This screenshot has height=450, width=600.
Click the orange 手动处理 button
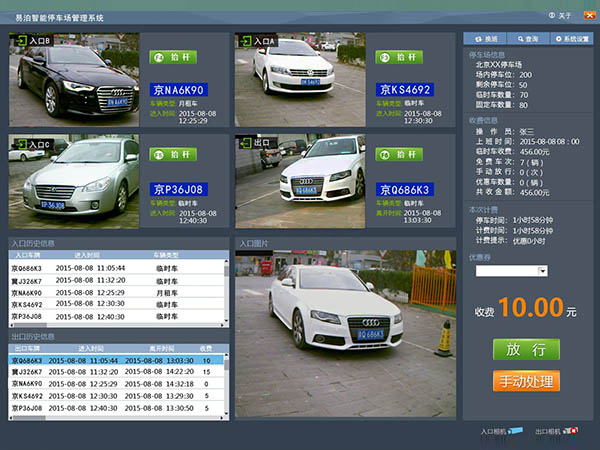tap(526, 381)
